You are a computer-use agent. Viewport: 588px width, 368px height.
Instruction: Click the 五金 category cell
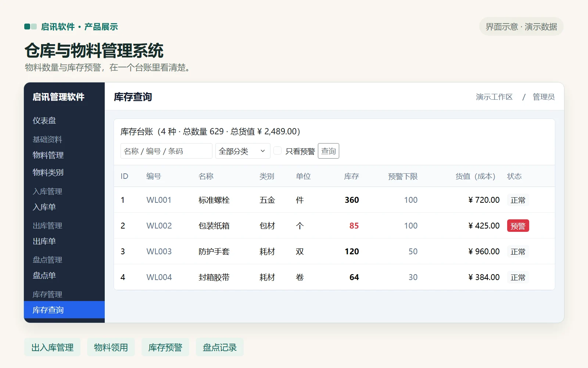267,200
